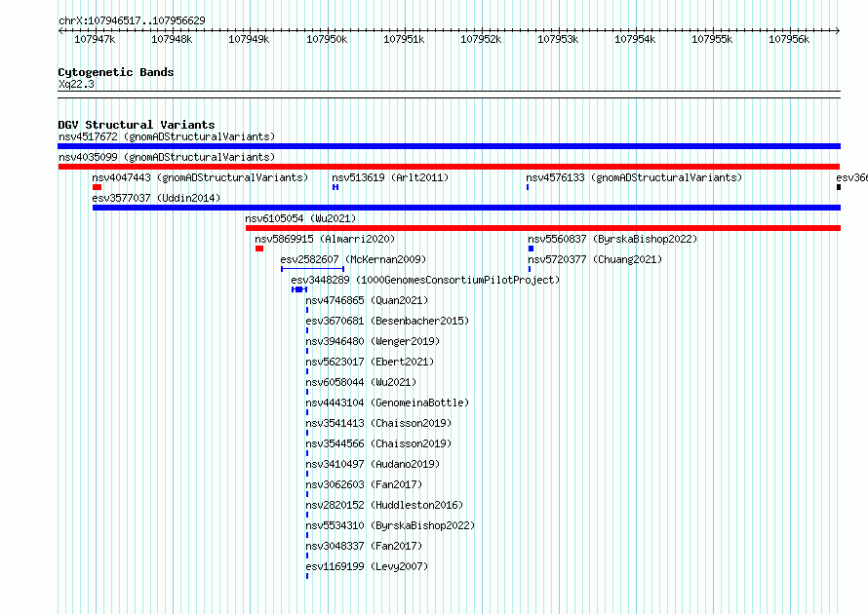
Task: Open the nsv3946480 (Wenger2019) label
Action: point(373,341)
